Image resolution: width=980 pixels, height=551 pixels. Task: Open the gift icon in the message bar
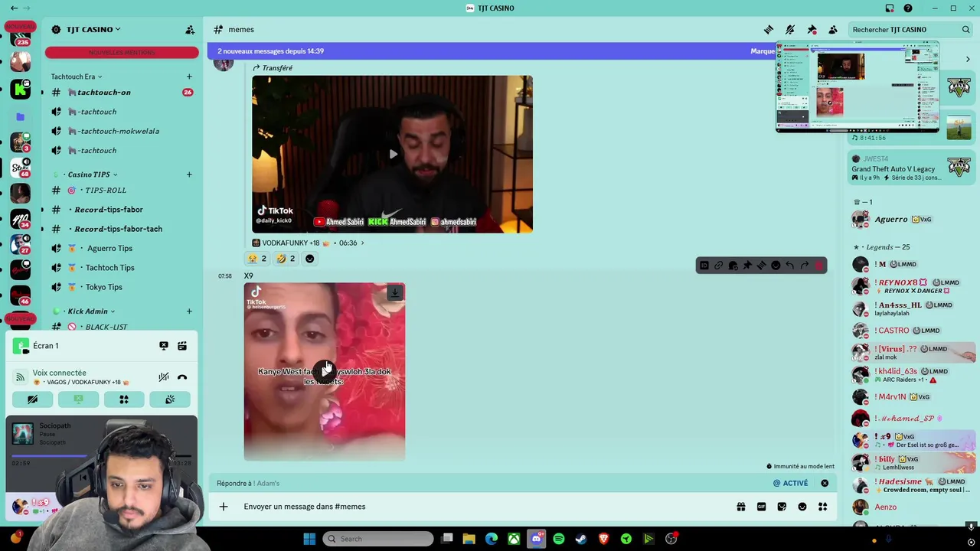pos(741,507)
